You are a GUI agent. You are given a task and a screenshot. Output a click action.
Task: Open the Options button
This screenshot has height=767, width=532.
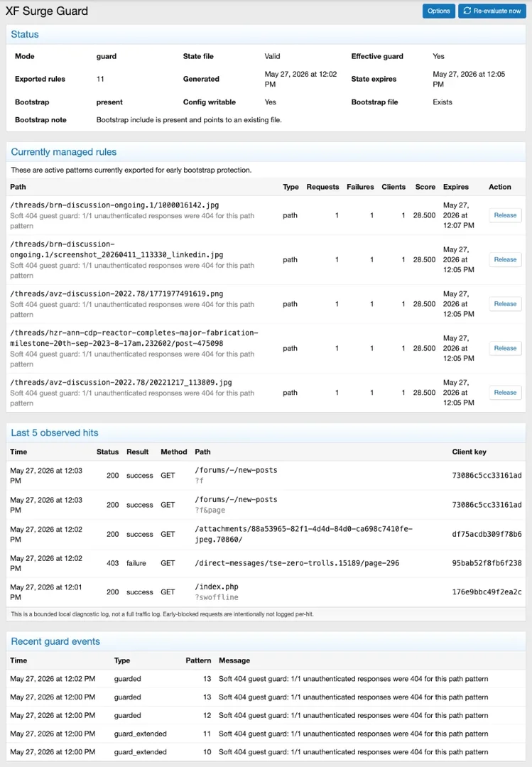click(x=438, y=11)
